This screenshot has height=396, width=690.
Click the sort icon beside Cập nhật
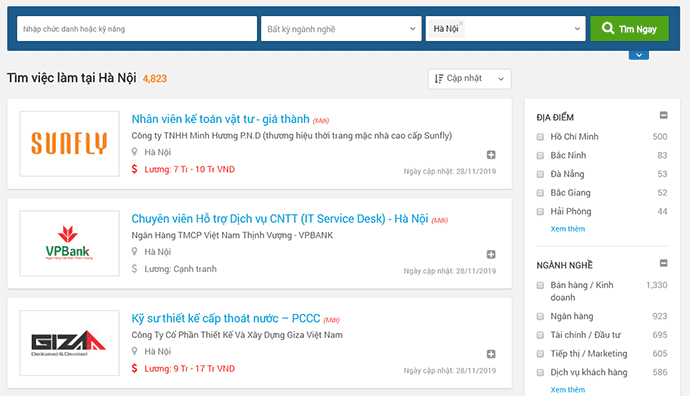pyautogui.click(x=439, y=78)
